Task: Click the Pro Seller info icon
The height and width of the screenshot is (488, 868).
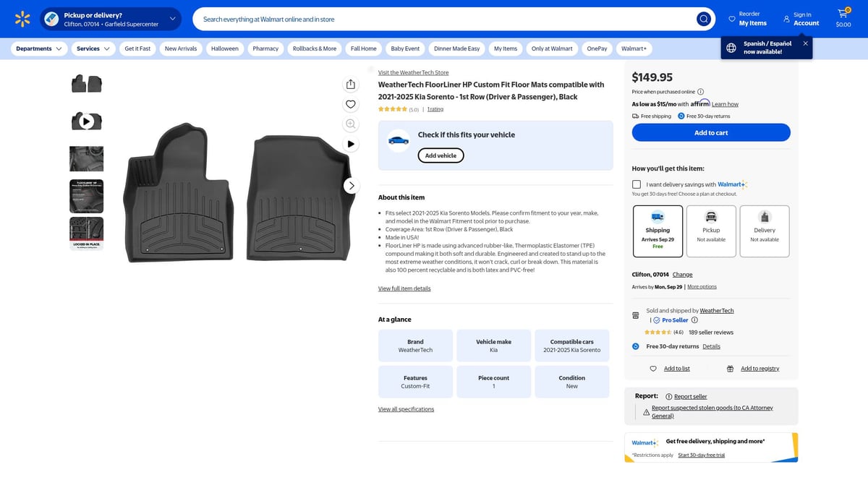Action: [694, 320]
